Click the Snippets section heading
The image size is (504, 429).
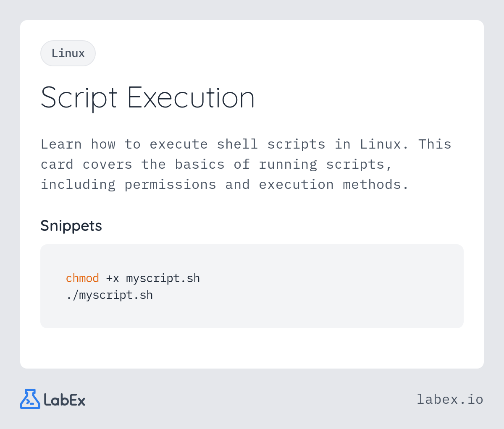tap(71, 226)
